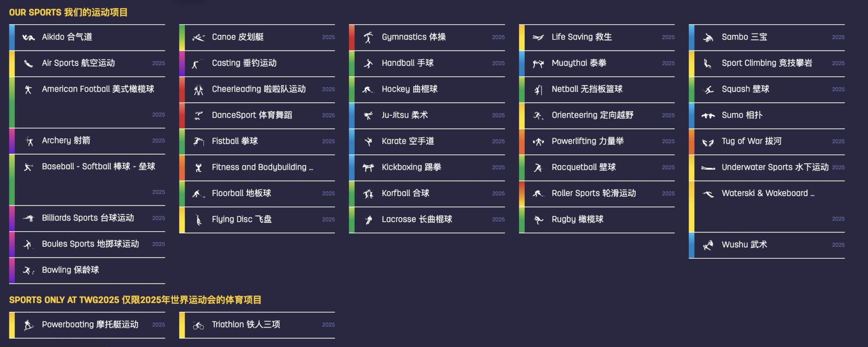Image resolution: width=868 pixels, height=347 pixels.
Task: Click the Archery pictogram icon
Action: 29,141
